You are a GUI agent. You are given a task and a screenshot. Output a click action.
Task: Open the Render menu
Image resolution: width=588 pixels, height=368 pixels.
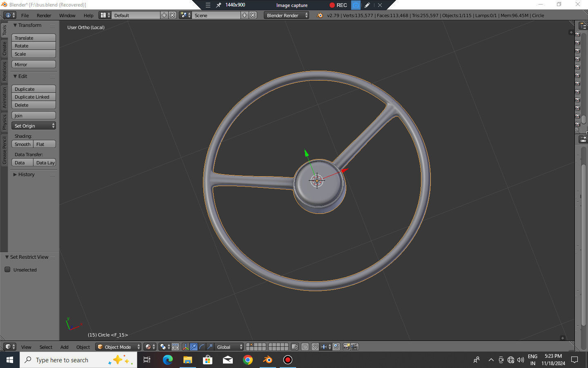[x=44, y=15]
